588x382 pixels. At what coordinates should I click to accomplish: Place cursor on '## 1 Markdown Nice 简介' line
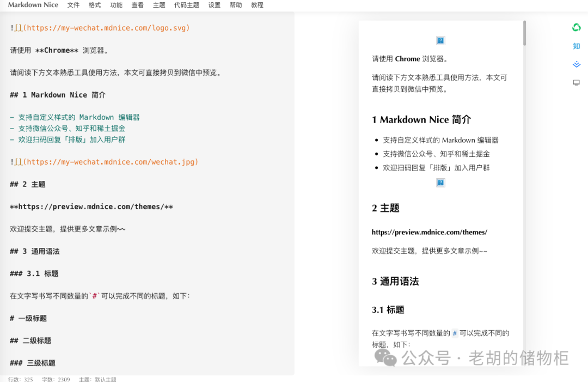[x=58, y=95]
